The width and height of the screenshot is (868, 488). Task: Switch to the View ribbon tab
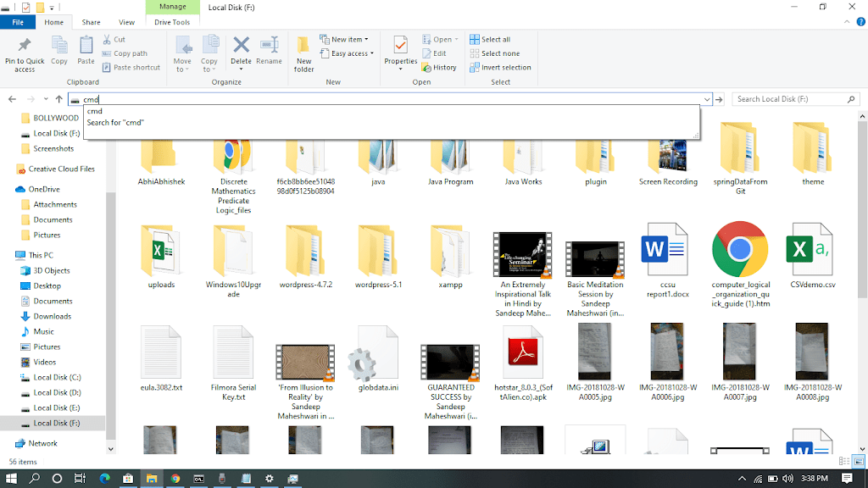pyautogui.click(x=126, y=22)
